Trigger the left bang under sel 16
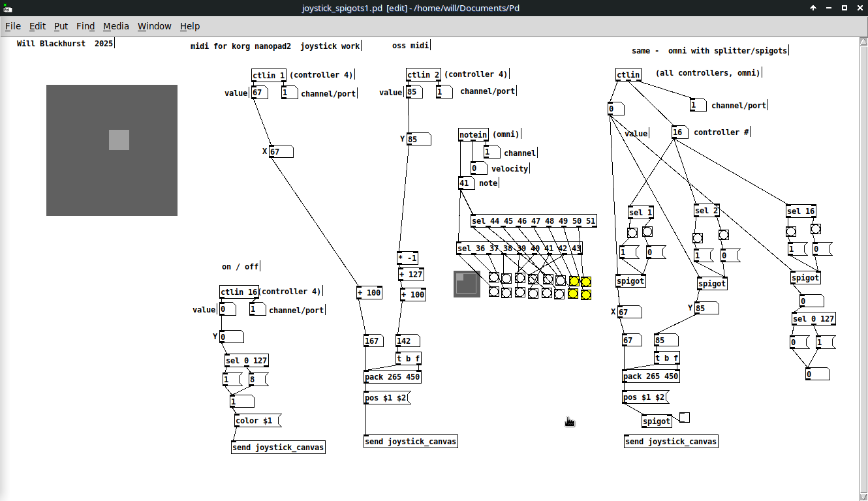This screenshot has width=868, height=501. (791, 232)
